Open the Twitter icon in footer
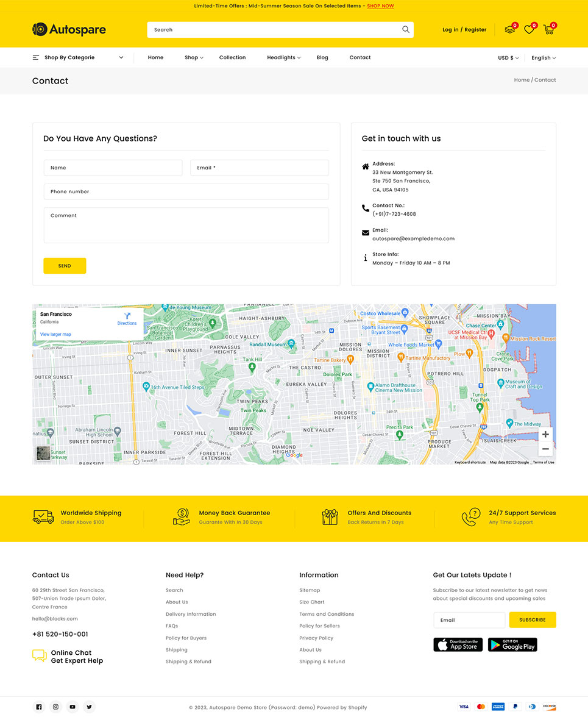Image resolution: width=588 pixels, height=717 pixels. 90,707
